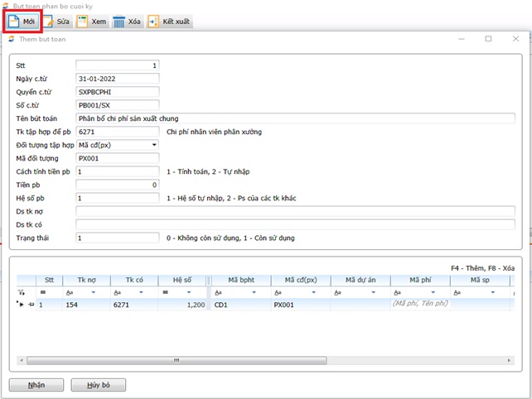Click the grid filter icon in filter row
532x399 pixels.
[x=21, y=292]
